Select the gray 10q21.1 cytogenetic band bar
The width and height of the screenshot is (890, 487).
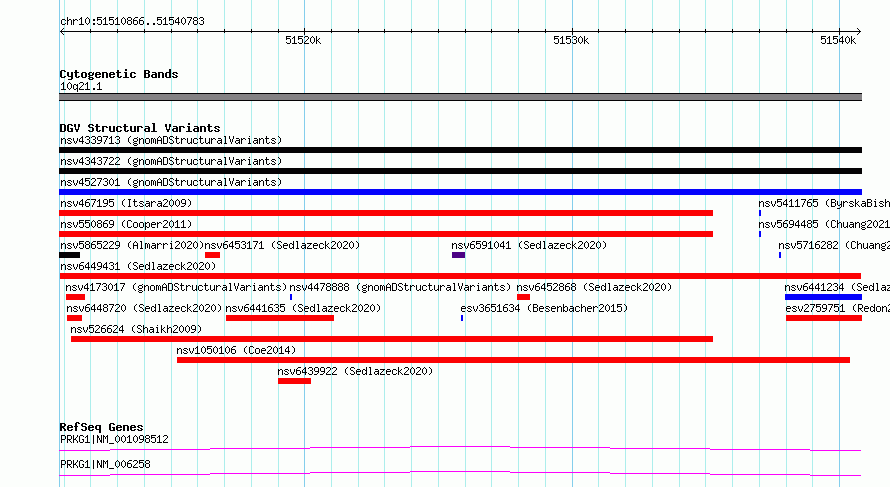[x=460, y=97]
